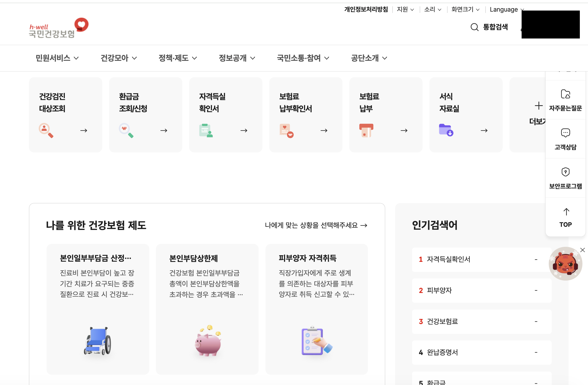
Task: Click the TOP up-arrow icon
Action: click(x=566, y=212)
